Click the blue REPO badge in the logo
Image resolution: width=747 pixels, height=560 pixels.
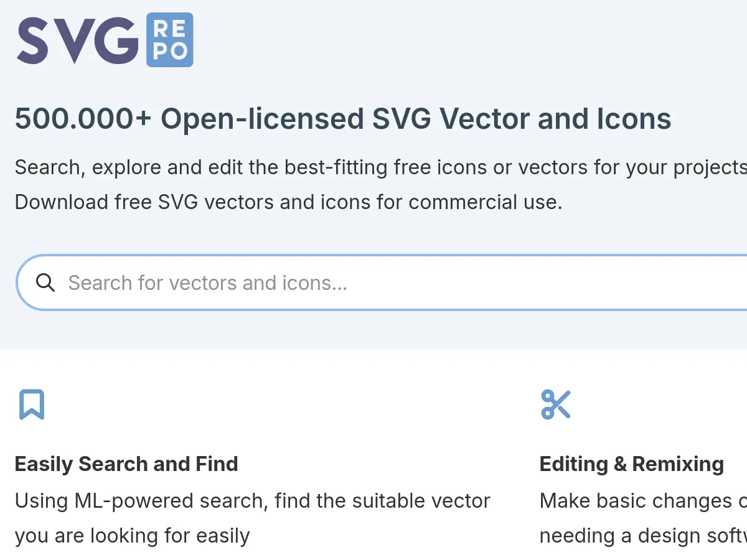(x=169, y=39)
